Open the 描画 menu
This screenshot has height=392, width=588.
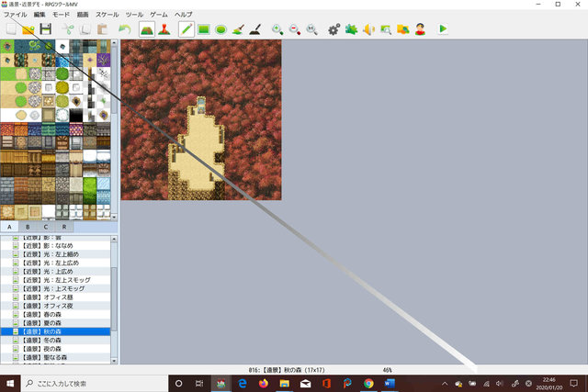tap(83, 15)
